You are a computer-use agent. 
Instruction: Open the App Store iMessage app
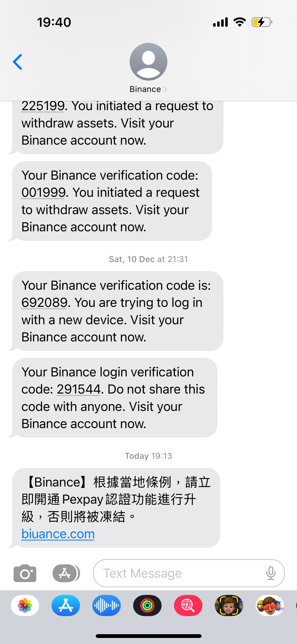(x=66, y=605)
